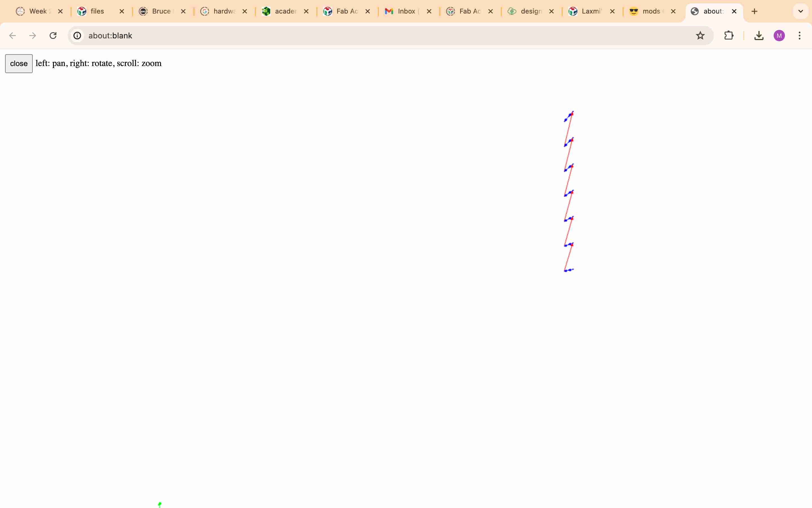Screen dimensions: 812x508
Task: Close the Laxmi tab
Action: click(612, 11)
